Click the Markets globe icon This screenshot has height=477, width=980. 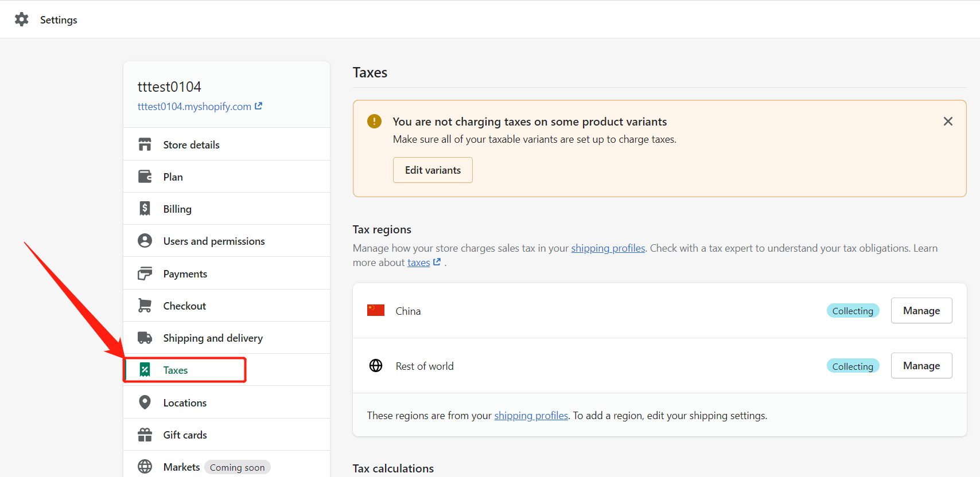145,467
